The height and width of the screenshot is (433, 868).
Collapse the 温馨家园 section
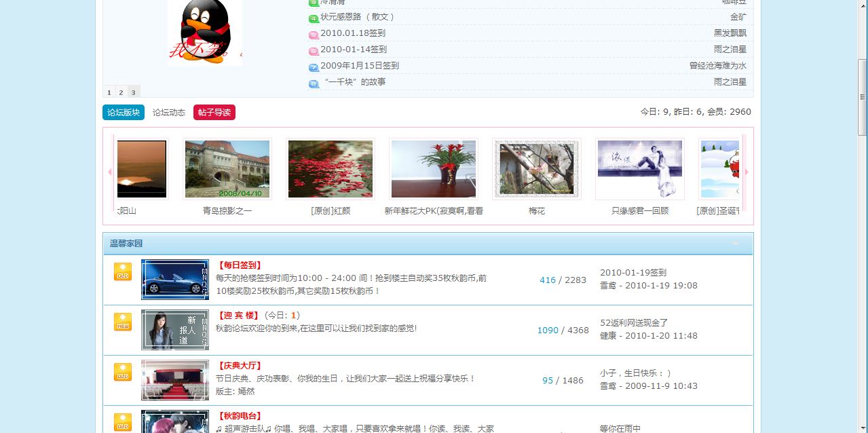tap(736, 244)
